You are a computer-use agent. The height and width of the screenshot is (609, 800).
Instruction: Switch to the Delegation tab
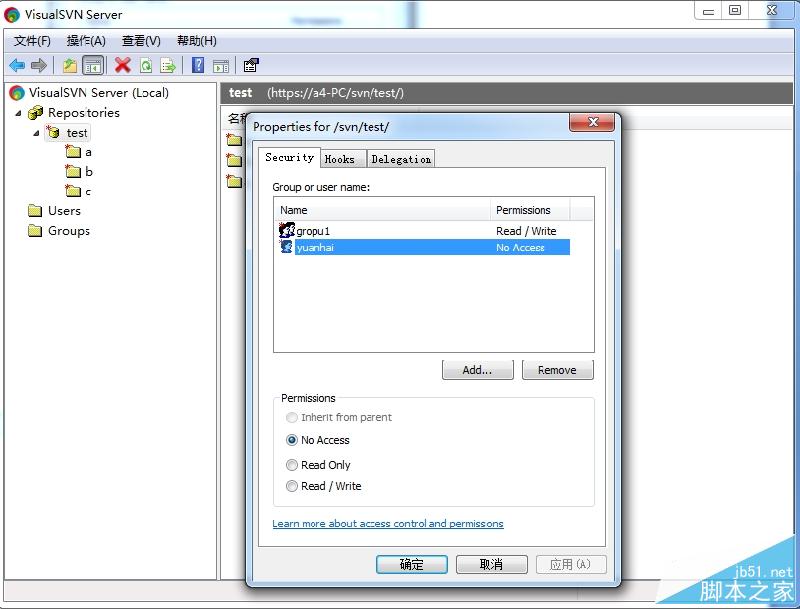pyautogui.click(x=401, y=159)
